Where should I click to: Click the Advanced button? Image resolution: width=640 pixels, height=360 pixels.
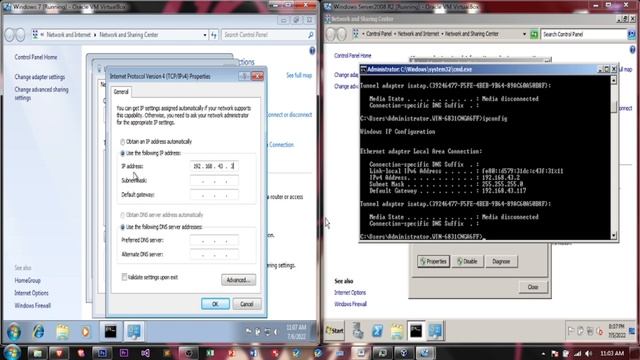[238, 280]
